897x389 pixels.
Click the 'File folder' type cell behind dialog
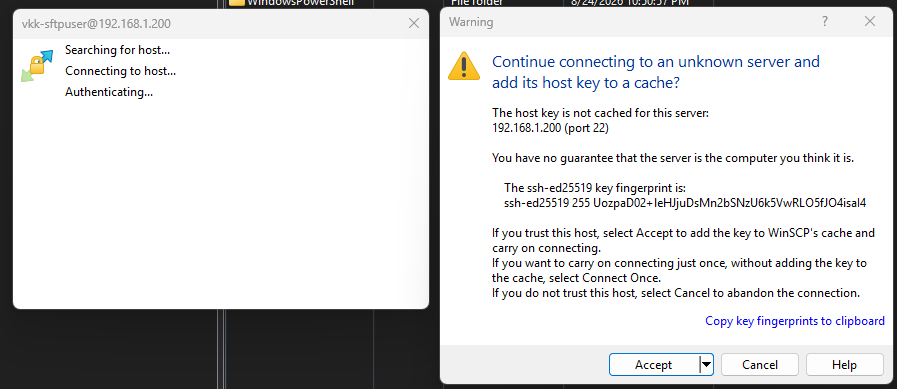[477, 2]
